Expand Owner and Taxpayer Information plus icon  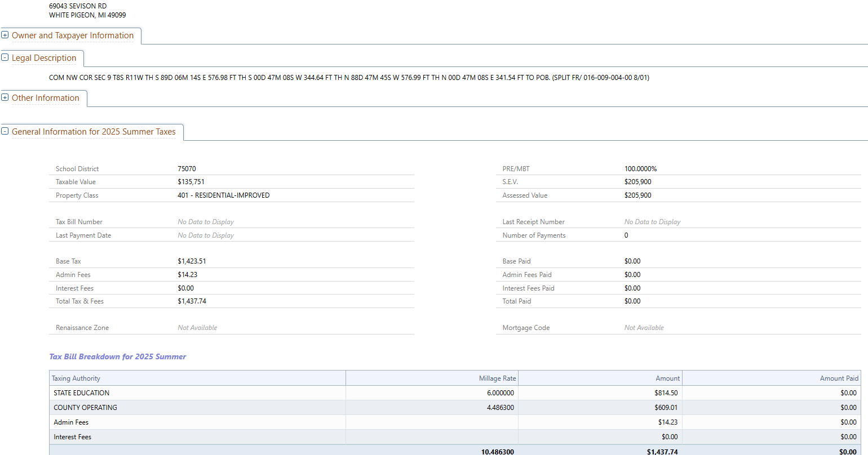pyautogui.click(x=5, y=35)
